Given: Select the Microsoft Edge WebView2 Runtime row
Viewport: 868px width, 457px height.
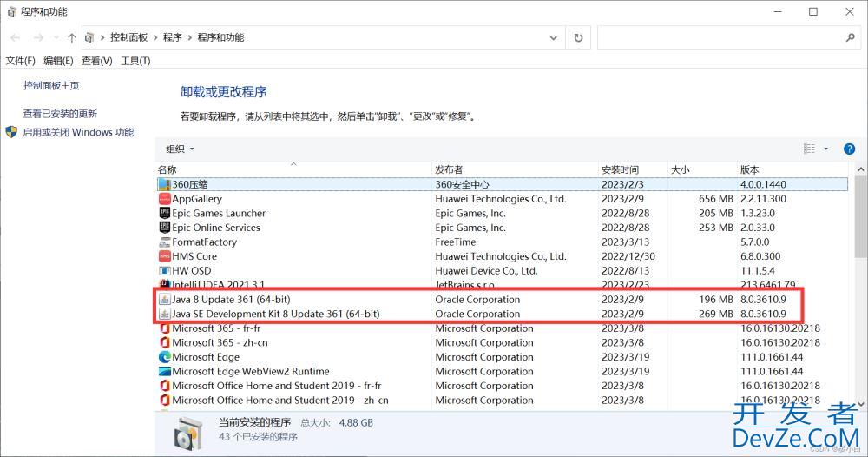Looking at the screenshot, I should pos(502,372).
